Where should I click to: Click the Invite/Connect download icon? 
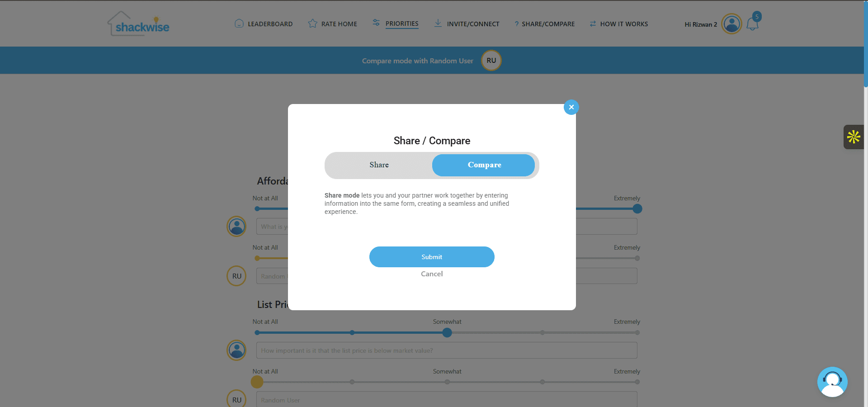[x=438, y=23]
